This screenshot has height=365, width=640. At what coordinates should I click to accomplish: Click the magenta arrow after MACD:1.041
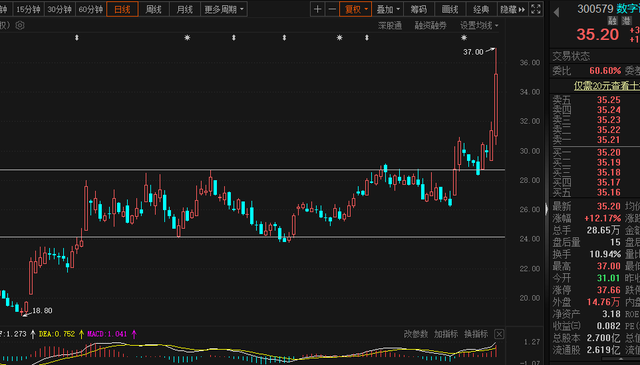pyautogui.click(x=134, y=334)
